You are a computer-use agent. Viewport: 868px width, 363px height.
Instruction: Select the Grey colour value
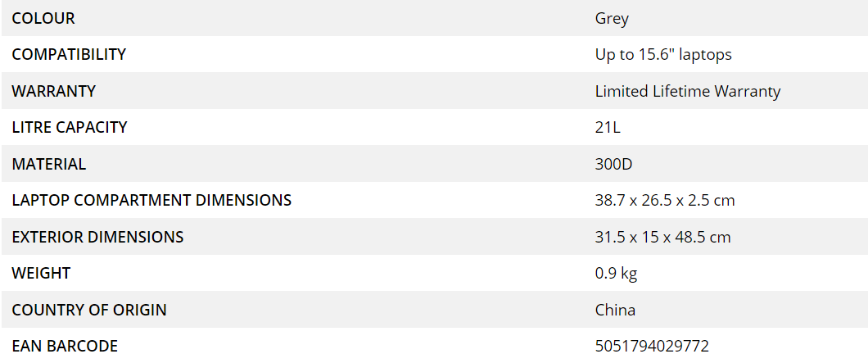click(612, 18)
